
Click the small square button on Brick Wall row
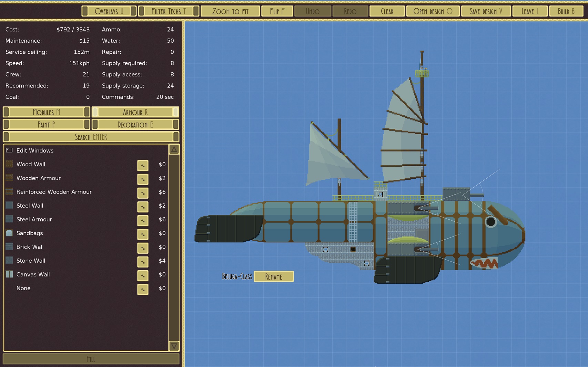pos(143,248)
